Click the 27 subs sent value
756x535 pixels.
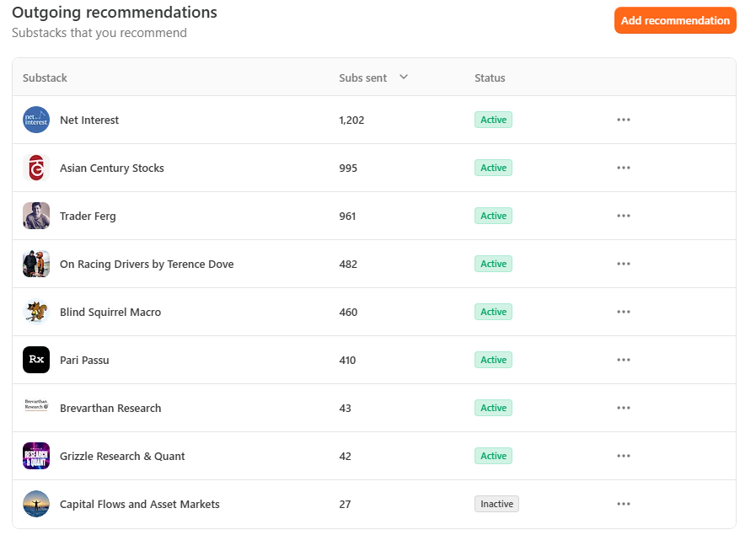tap(345, 504)
